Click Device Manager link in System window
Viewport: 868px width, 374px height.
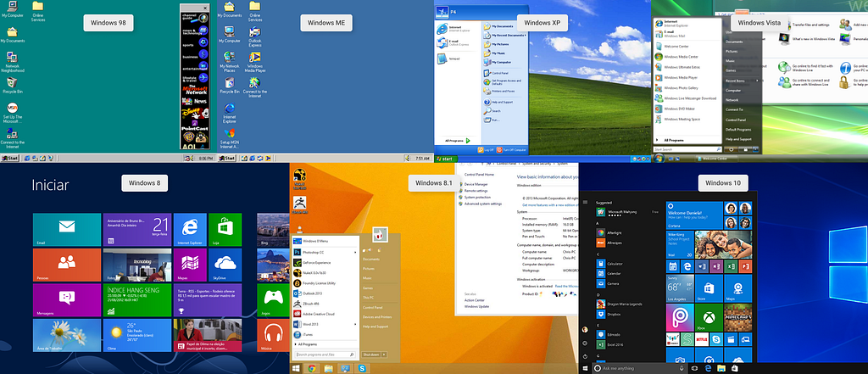[x=476, y=184]
